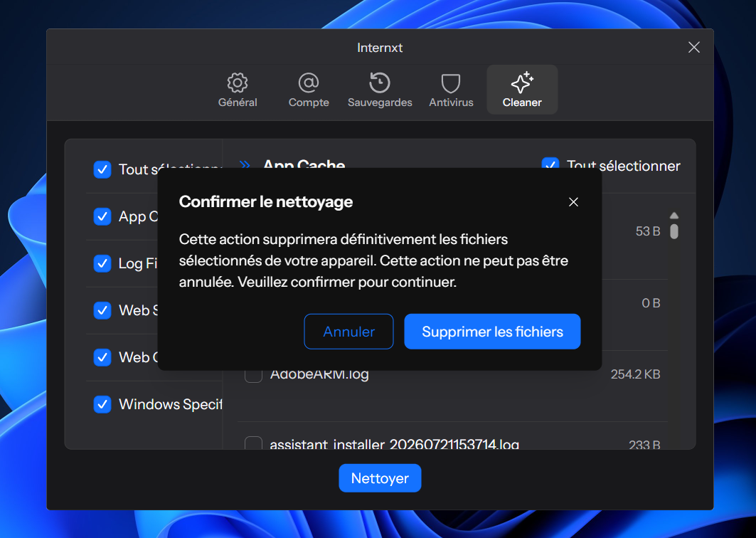Click the 53 B size value
This screenshot has height=538, width=756.
(x=647, y=231)
